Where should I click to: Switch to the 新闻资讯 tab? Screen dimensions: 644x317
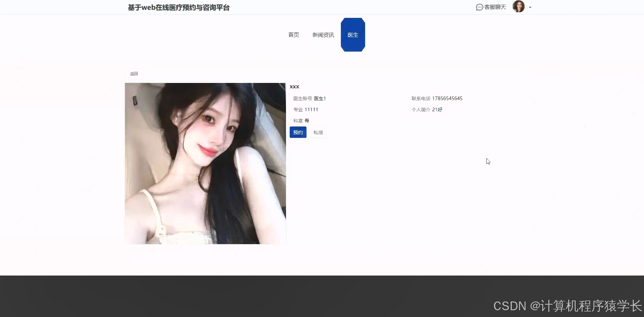323,35
